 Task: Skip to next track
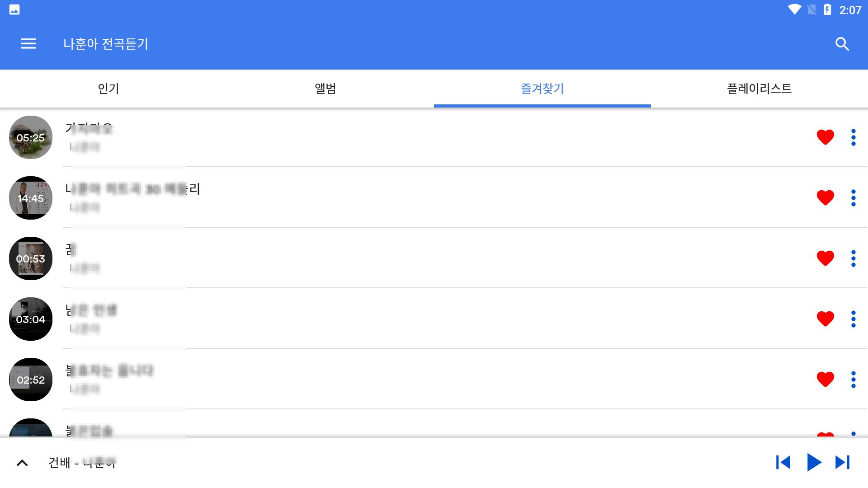[x=843, y=462]
